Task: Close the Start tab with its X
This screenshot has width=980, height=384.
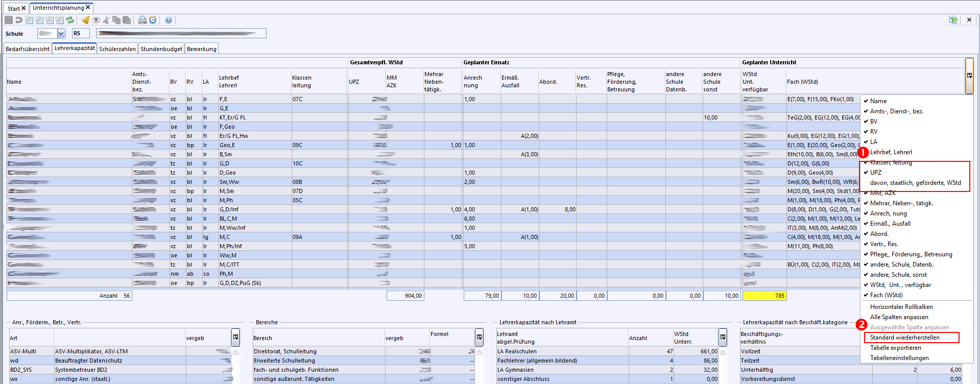Action: 23,8
